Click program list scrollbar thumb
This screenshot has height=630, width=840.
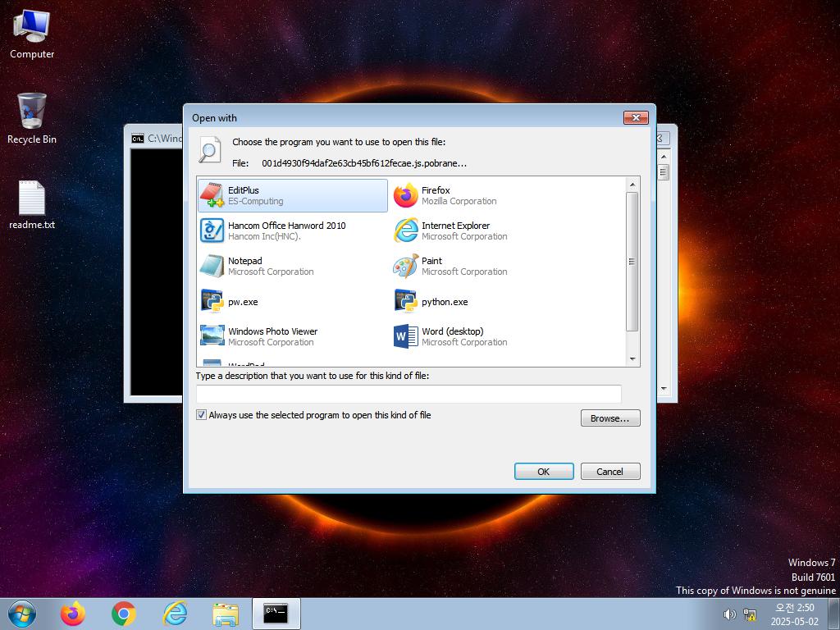(632, 262)
